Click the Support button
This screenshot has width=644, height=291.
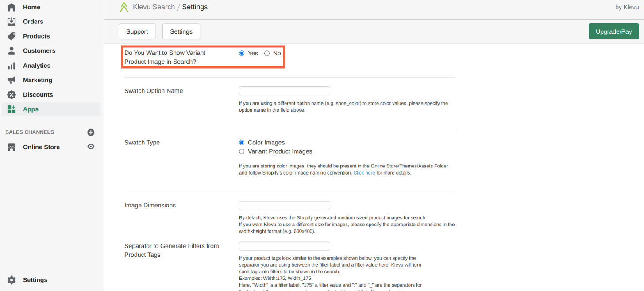pos(137,31)
